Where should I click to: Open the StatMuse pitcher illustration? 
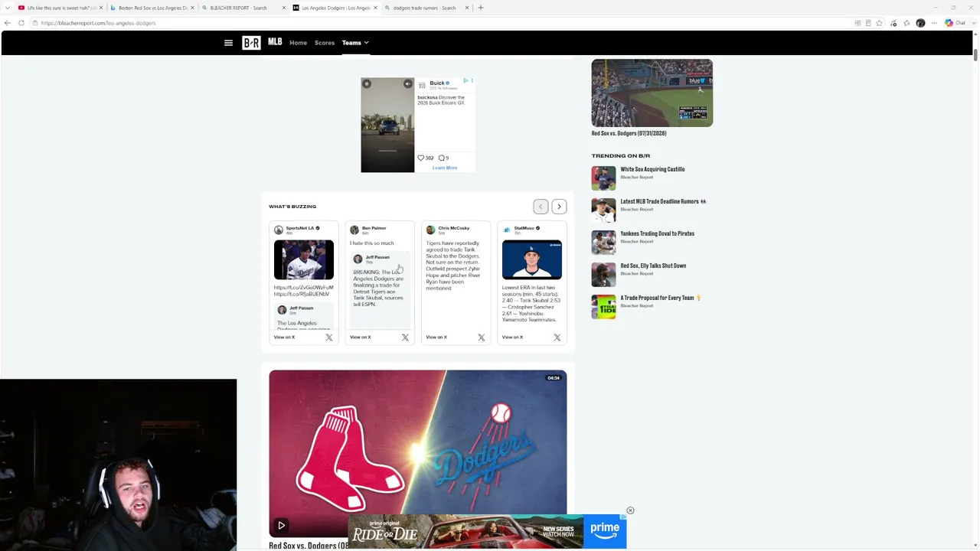(x=532, y=259)
